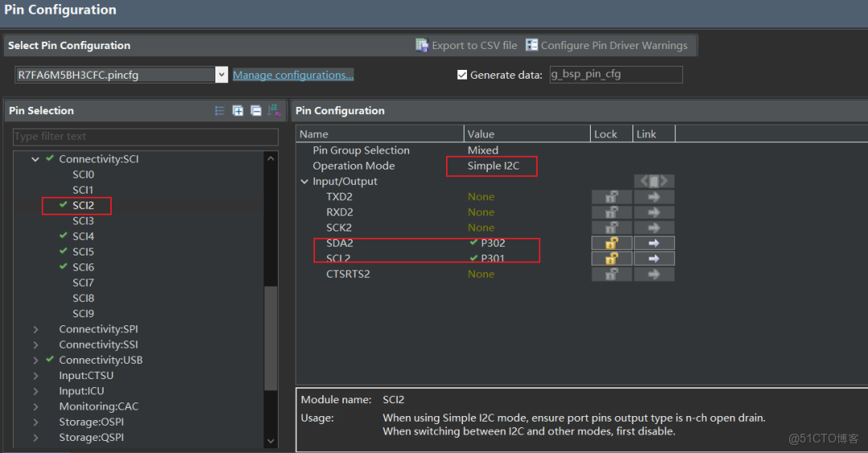Click the Lock column header

[x=611, y=134]
